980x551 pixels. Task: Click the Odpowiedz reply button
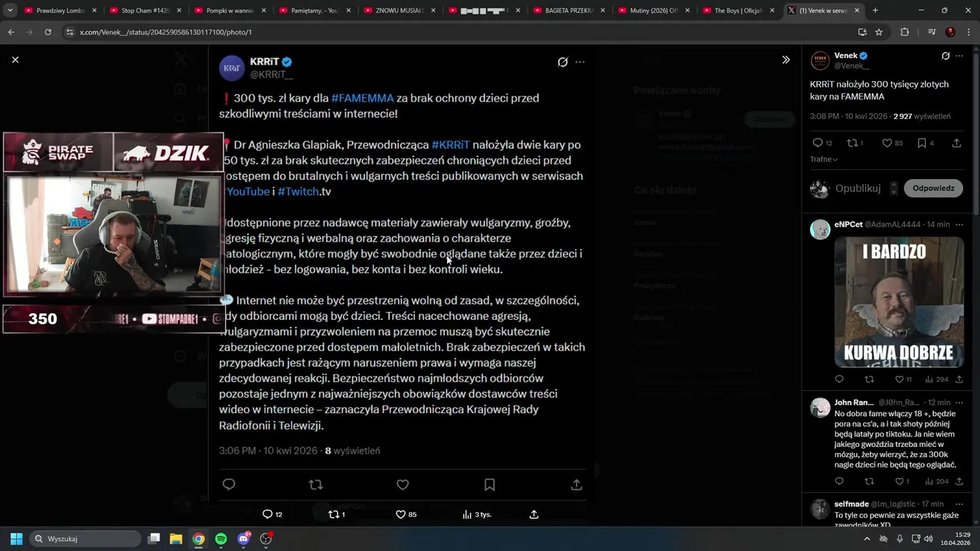pyautogui.click(x=933, y=188)
